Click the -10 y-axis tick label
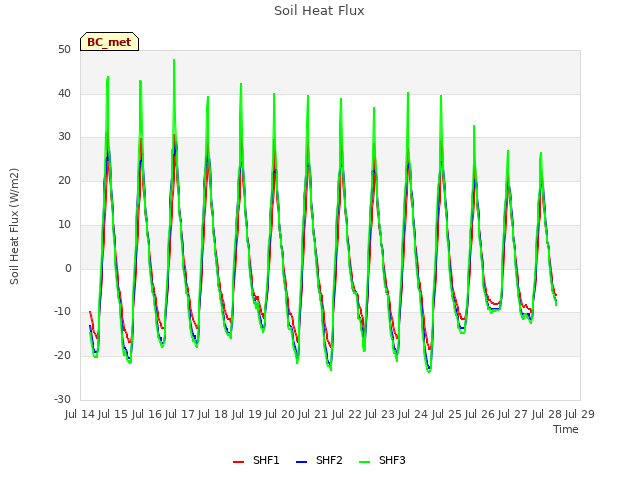Screen dimensions: 640x480 pos(62,312)
